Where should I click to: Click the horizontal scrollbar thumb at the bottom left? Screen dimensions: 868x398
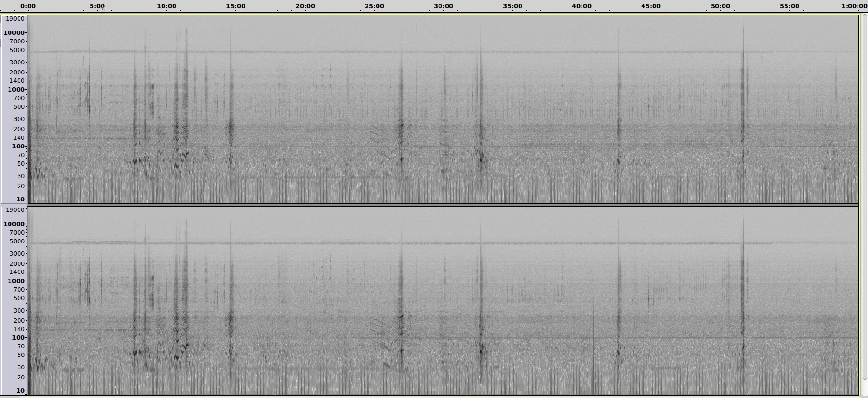coord(48,396)
